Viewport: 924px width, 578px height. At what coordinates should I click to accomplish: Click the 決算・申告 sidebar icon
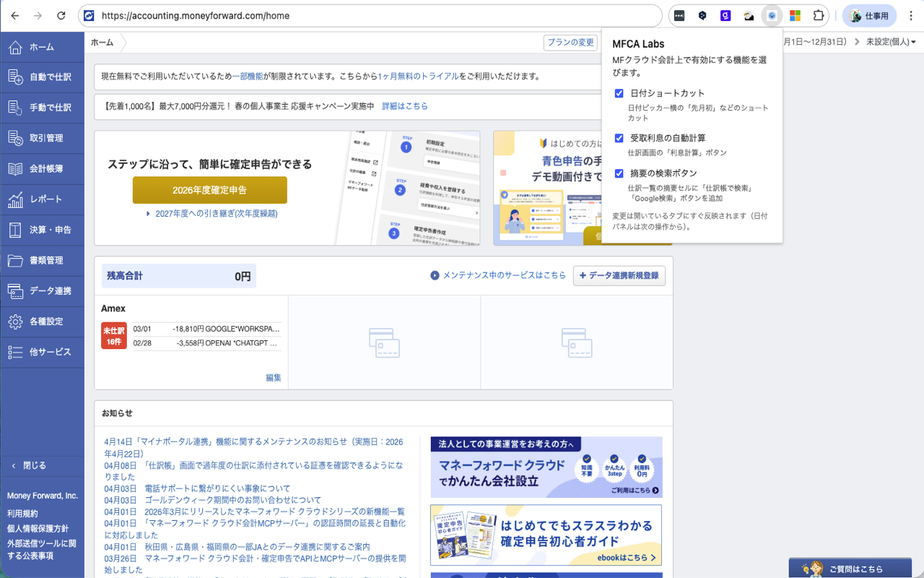click(15, 230)
